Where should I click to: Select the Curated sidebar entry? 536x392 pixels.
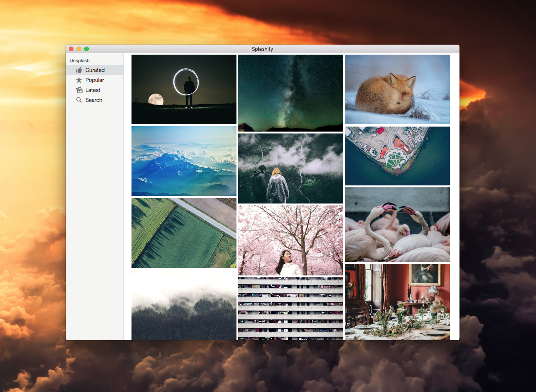pyautogui.click(x=94, y=70)
